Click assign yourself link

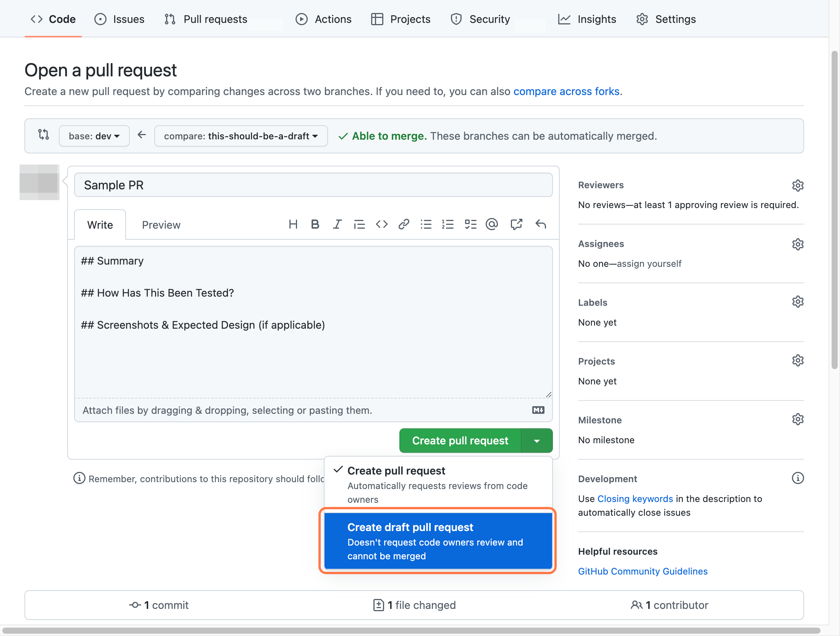tap(649, 264)
